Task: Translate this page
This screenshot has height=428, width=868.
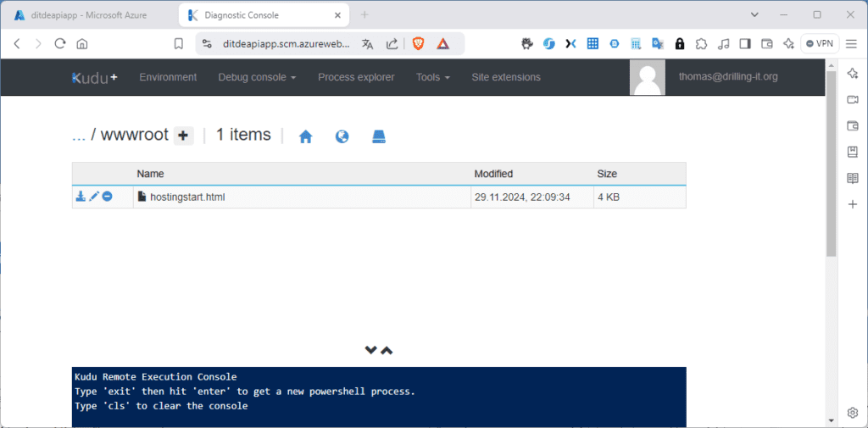Action: (368, 44)
